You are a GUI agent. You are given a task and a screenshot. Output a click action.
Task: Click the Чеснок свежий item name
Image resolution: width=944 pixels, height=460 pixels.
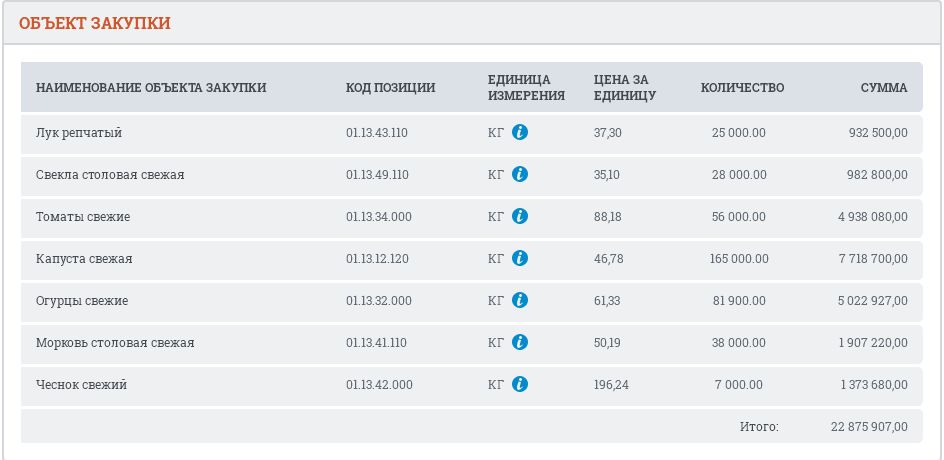(x=81, y=385)
